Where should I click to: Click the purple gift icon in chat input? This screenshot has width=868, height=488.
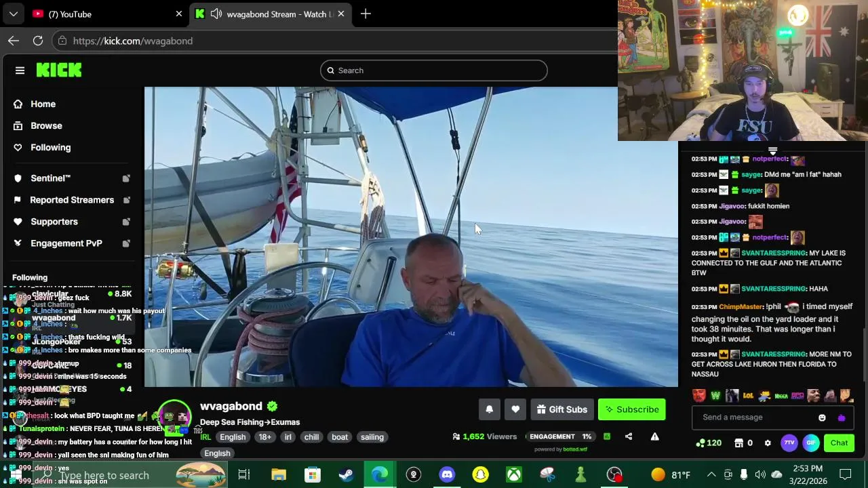(x=842, y=418)
